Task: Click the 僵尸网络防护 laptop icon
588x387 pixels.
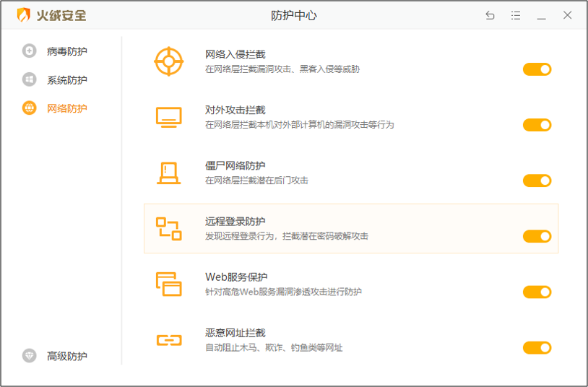Action: point(169,173)
